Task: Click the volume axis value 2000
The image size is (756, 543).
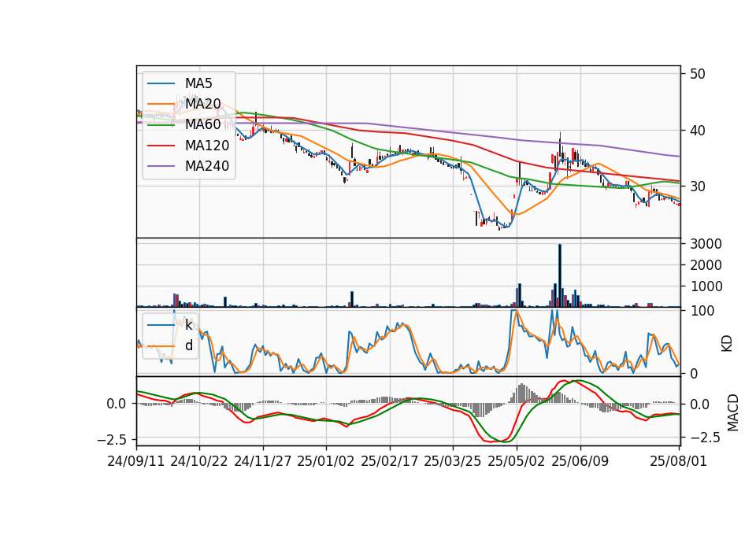Action: 706,265
